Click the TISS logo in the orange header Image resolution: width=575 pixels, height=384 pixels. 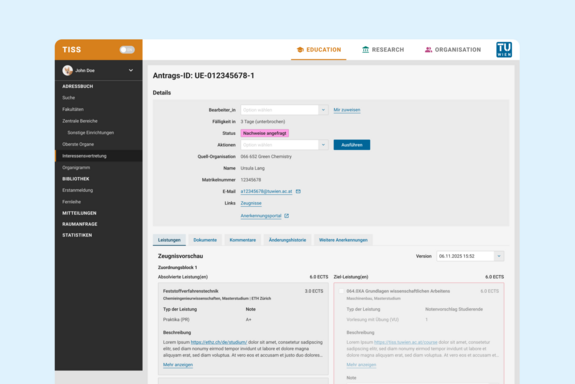[72, 50]
